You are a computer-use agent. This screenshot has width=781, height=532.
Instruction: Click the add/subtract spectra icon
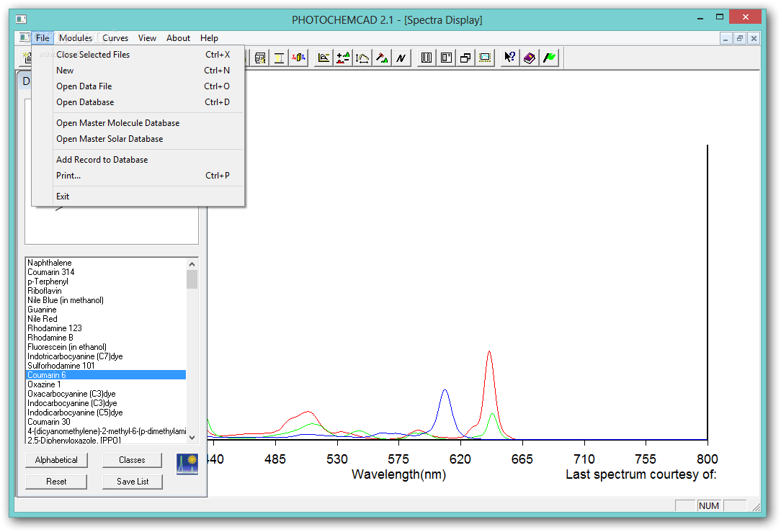(x=343, y=58)
